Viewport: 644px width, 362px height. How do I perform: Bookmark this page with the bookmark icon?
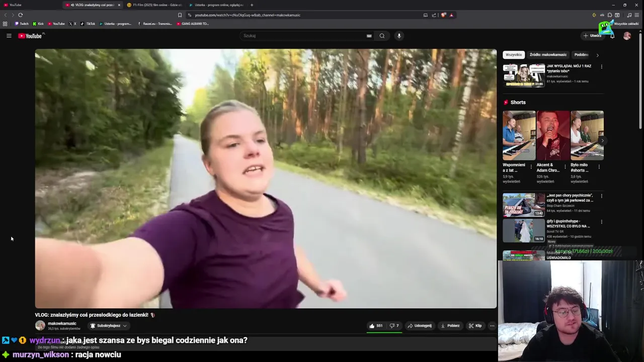[x=180, y=15]
